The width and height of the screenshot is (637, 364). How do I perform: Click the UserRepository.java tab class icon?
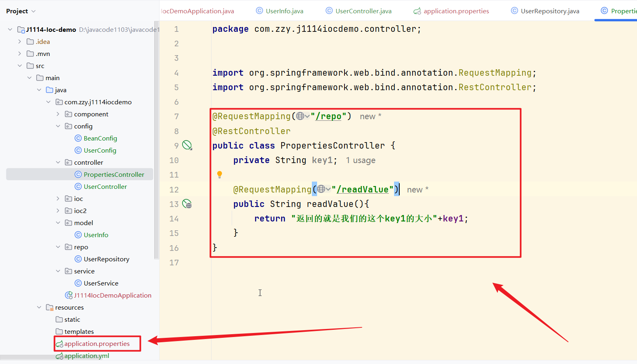pos(515,11)
